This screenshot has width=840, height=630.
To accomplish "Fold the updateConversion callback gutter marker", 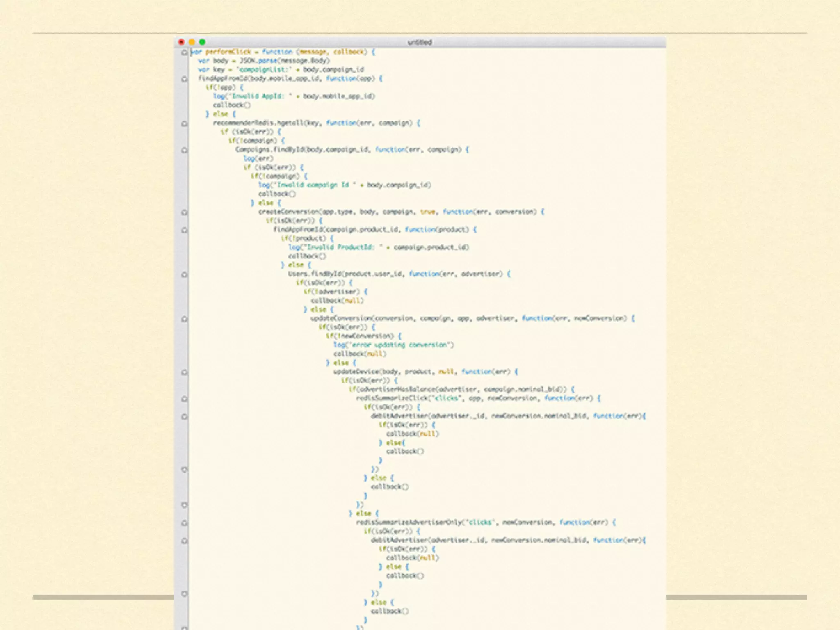I will (184, 319).
